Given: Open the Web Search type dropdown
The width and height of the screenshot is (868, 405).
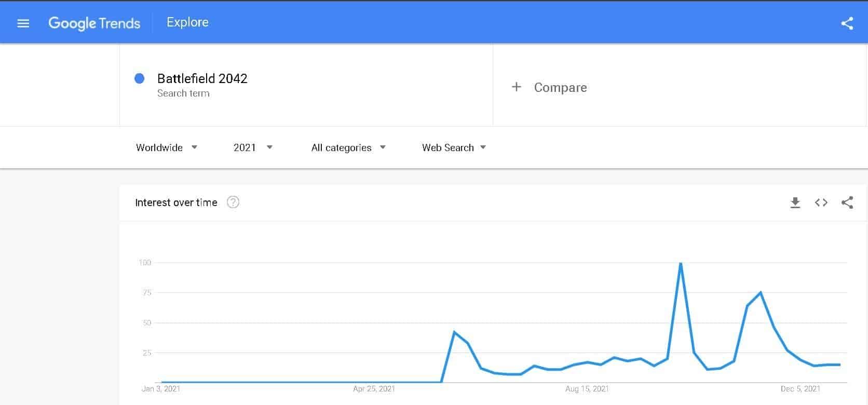Looking at the screenshot, I should pyautogui.click(x=454, y=147).
